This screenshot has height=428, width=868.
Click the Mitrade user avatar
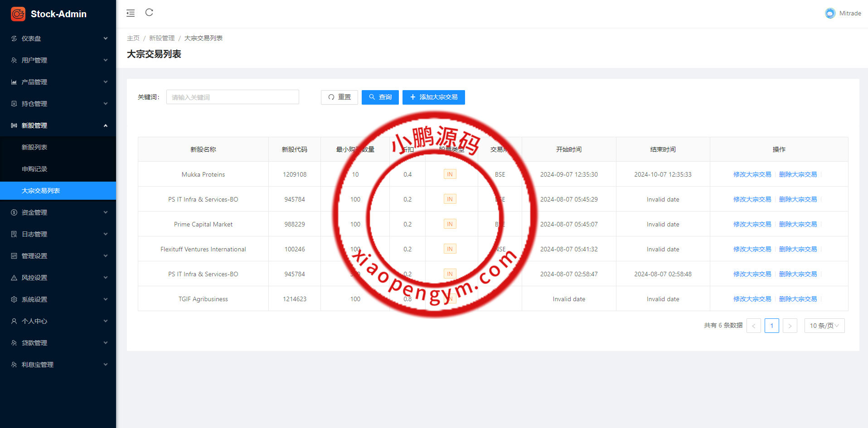click(x=830, y=14)
